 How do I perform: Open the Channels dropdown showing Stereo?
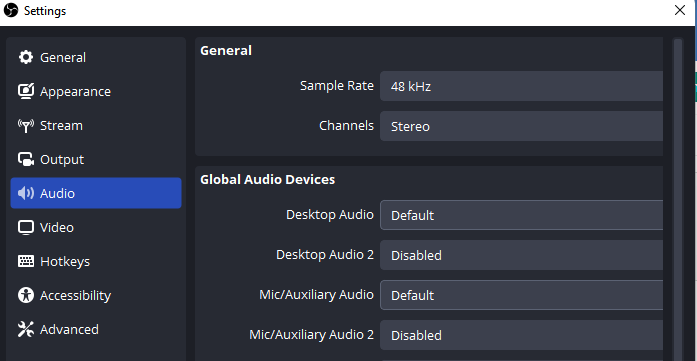point(521,126)
